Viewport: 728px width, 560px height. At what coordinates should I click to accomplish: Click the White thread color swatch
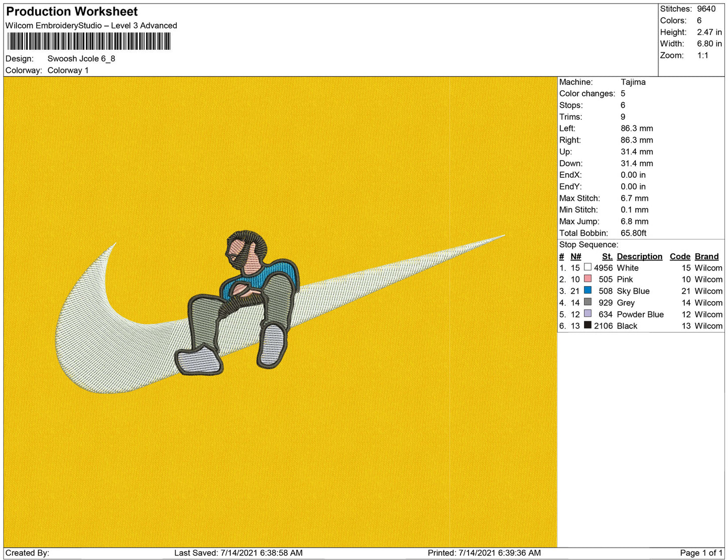[x=587, y=267]
